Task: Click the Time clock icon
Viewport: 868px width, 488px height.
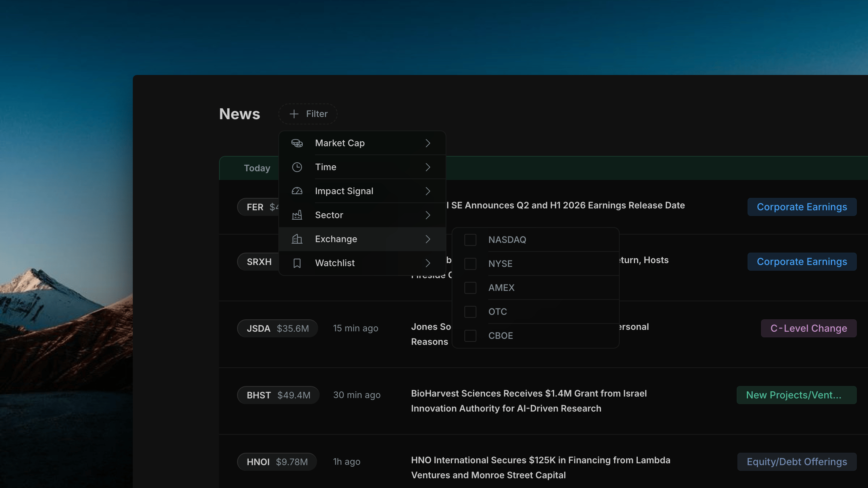Action: coord(297,167)
